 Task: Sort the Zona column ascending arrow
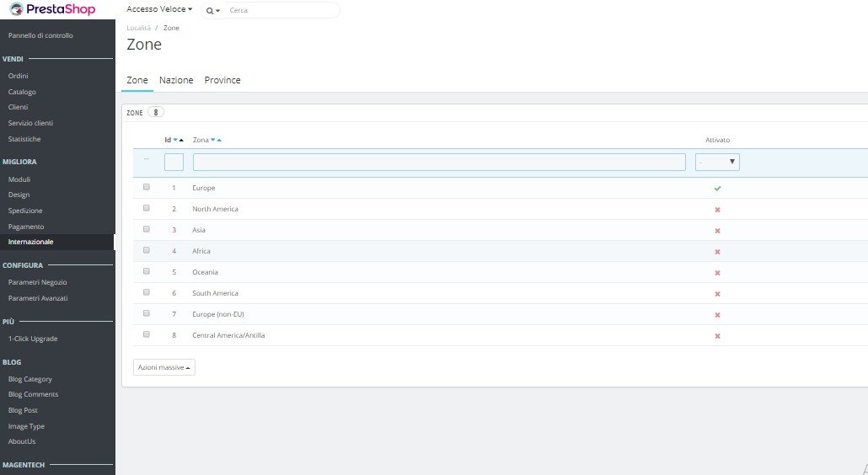(219, 140)
